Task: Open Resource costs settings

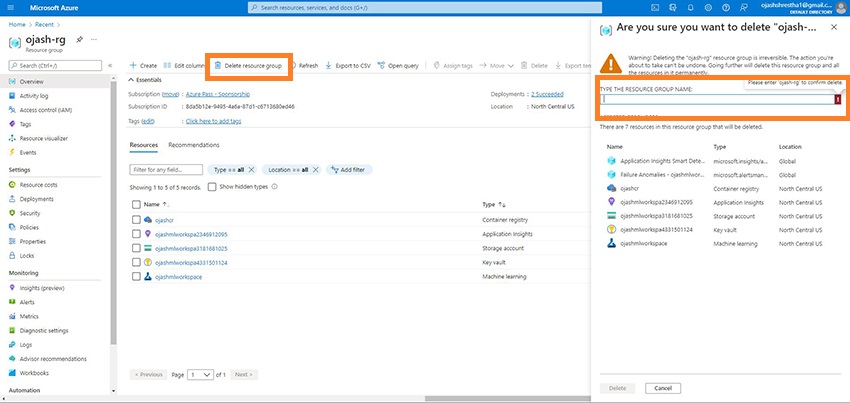Action: point(38,185)
